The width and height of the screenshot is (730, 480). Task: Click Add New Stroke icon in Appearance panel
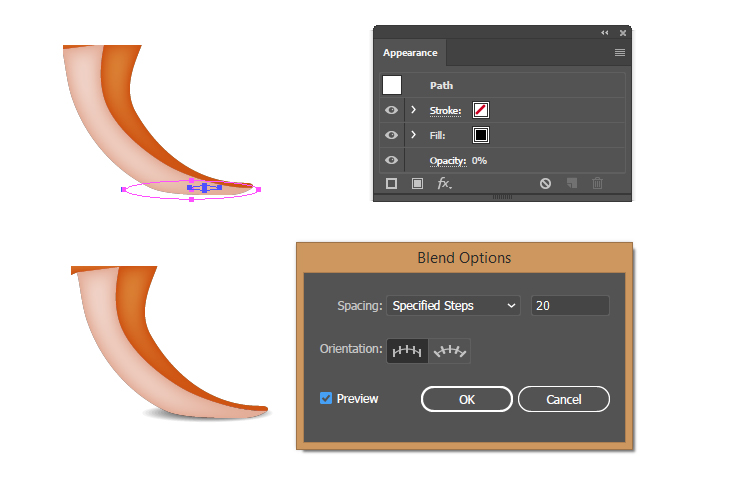tap(392, 183)
